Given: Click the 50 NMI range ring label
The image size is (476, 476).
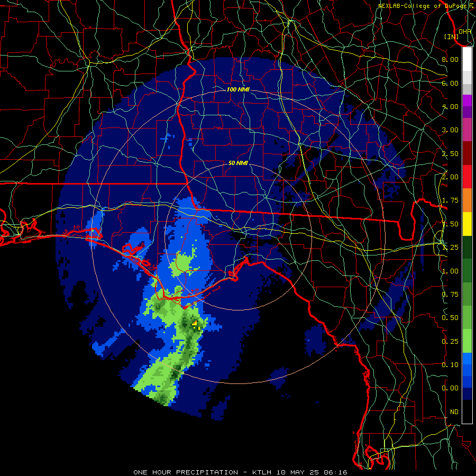Looking at the screenshot, I should (x=238, y=163).
